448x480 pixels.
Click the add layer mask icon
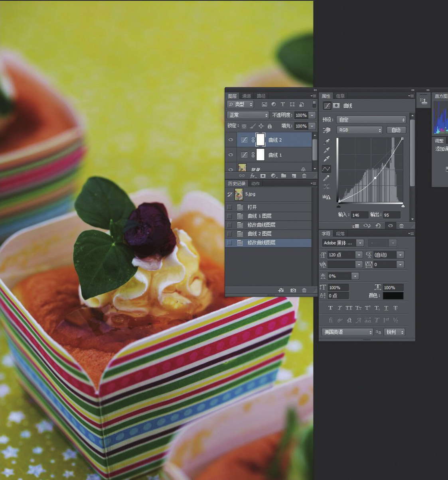pyautogui.click(x=263, y=176)
